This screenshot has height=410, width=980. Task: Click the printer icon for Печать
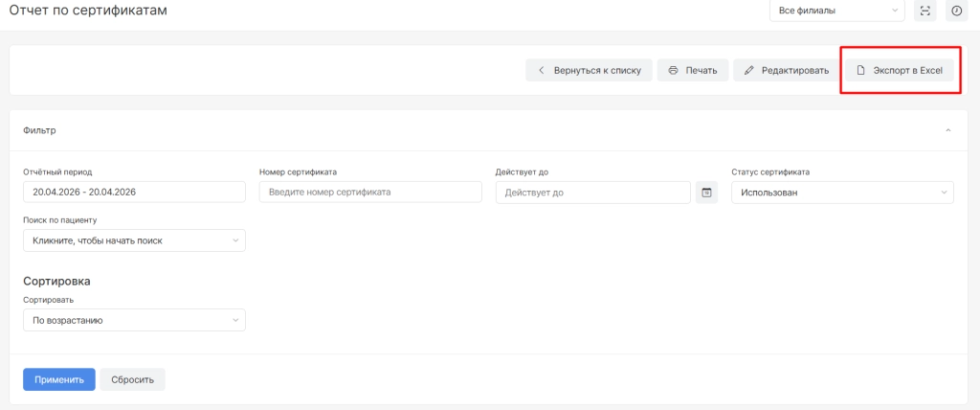tap(674, 70)
